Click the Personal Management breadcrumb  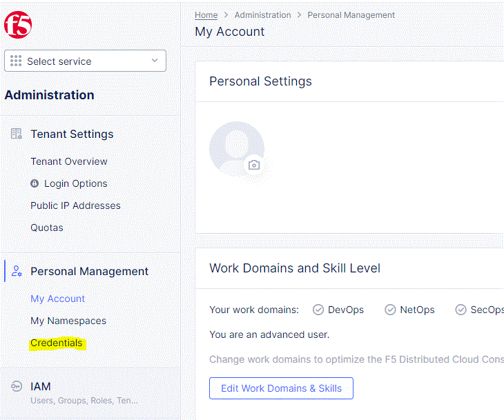pyautogui.click(x=351, y=15)
